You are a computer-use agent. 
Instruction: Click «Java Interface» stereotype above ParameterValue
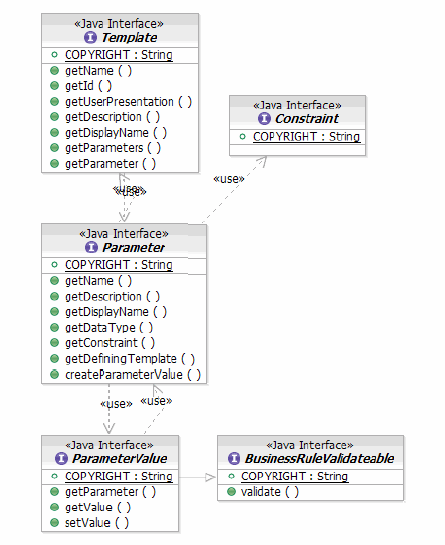[110, 445]
